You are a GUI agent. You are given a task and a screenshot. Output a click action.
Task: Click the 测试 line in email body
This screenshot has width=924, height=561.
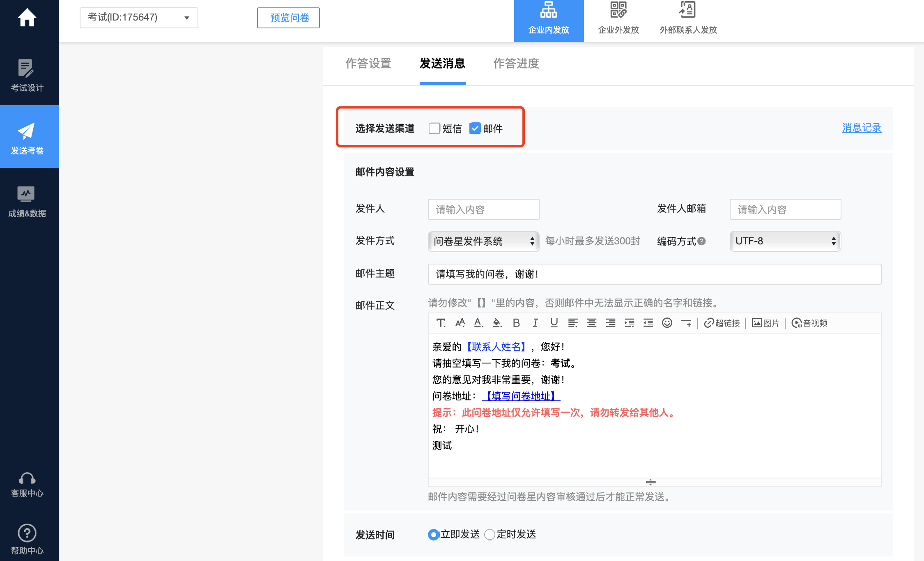(442, 446)
